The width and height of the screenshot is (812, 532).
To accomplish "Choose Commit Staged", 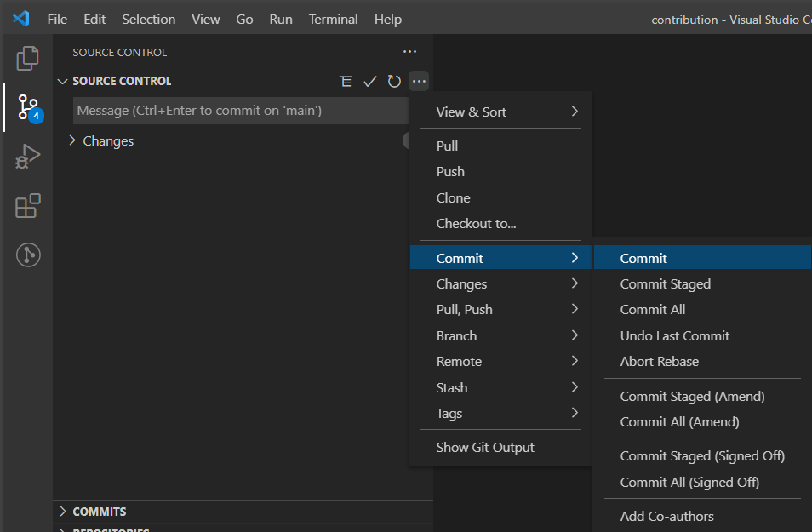I will tap(703, 283).
